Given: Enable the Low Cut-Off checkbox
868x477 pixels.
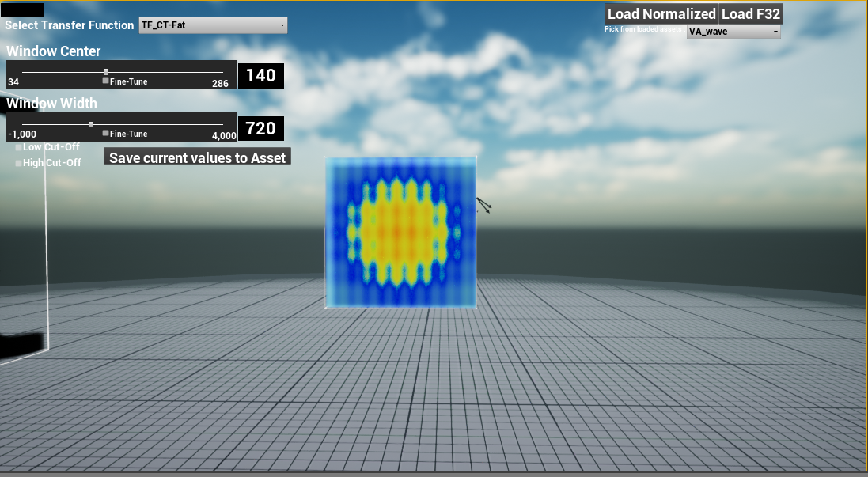Looking at the screenshot, I should point(17,146).
